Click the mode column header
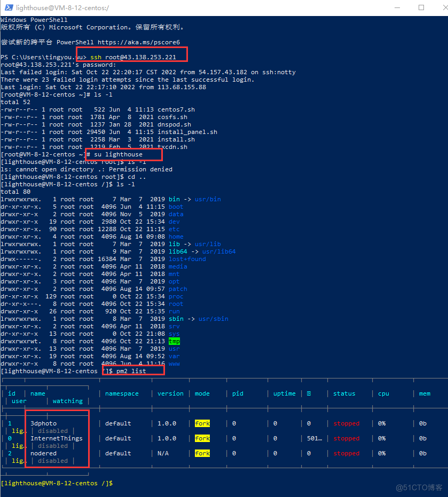 (x=202, y=393)
